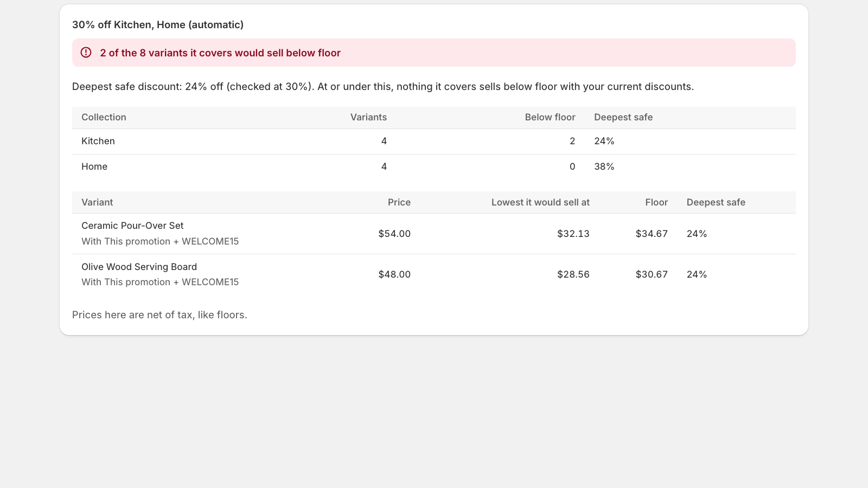Select the 'Kitchen' collection row name
868x488 pixels.
pyautogui.click(x=98, y=141)
